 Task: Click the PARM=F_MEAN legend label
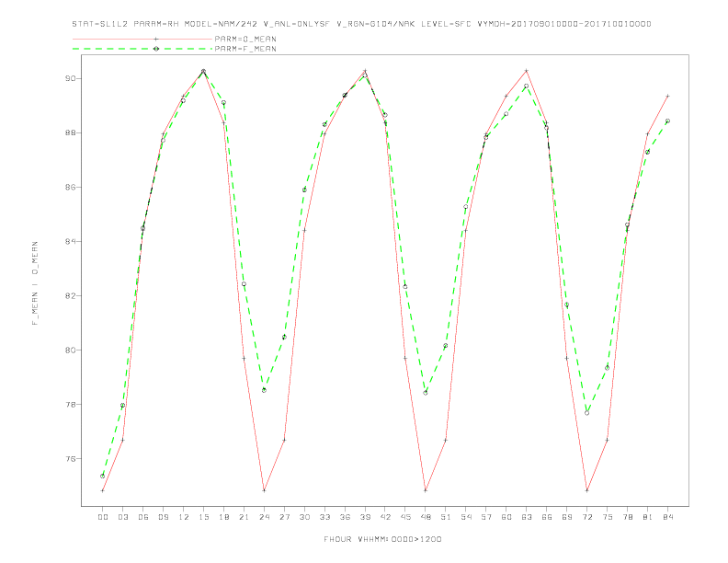point(245,49)
